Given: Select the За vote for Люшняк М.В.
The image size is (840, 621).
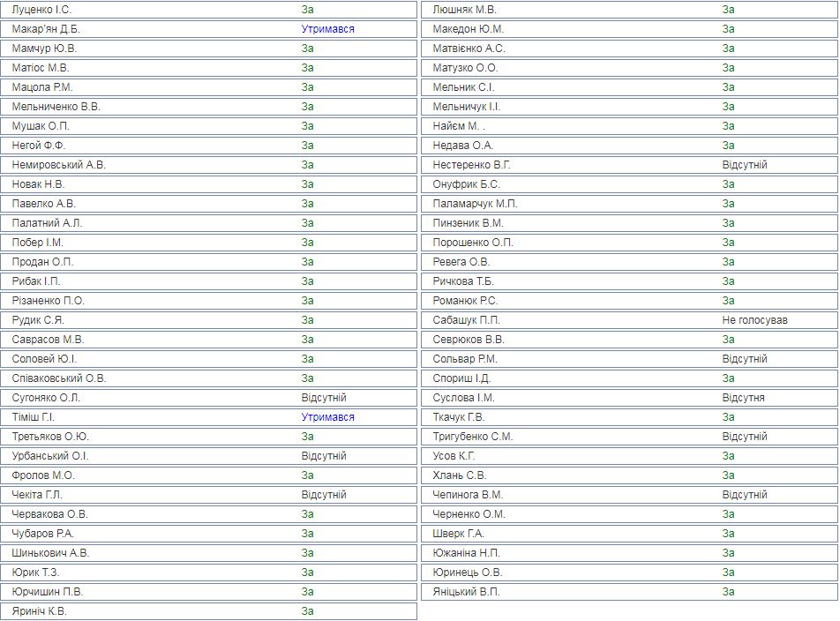Looking at the screenshot, I should [x=728, y=10].
